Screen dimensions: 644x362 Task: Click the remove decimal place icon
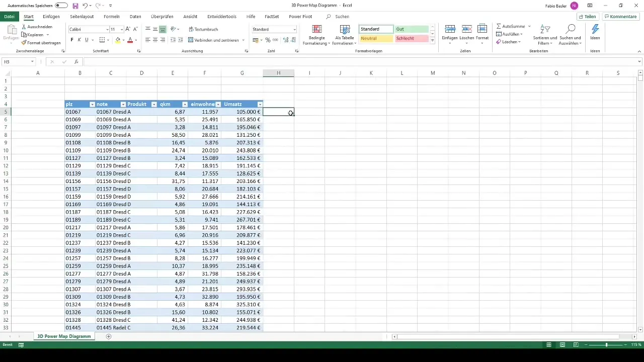click(x=293, y=40)
